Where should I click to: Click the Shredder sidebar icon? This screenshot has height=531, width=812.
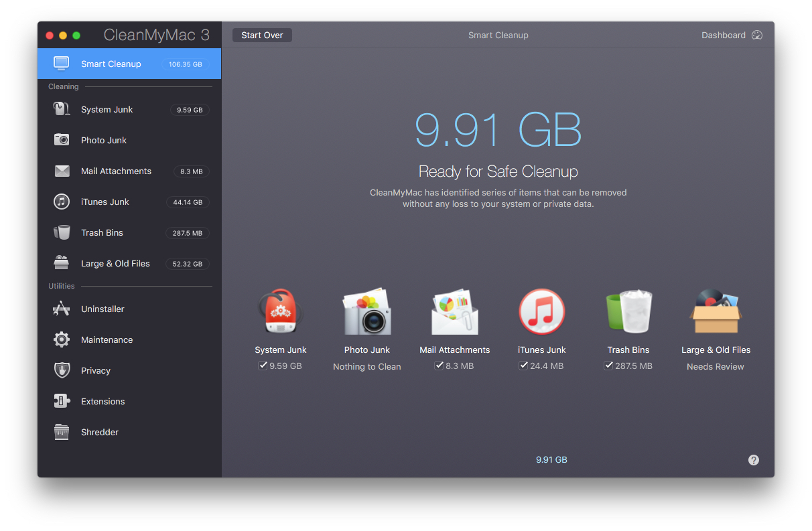coord(62,432)
